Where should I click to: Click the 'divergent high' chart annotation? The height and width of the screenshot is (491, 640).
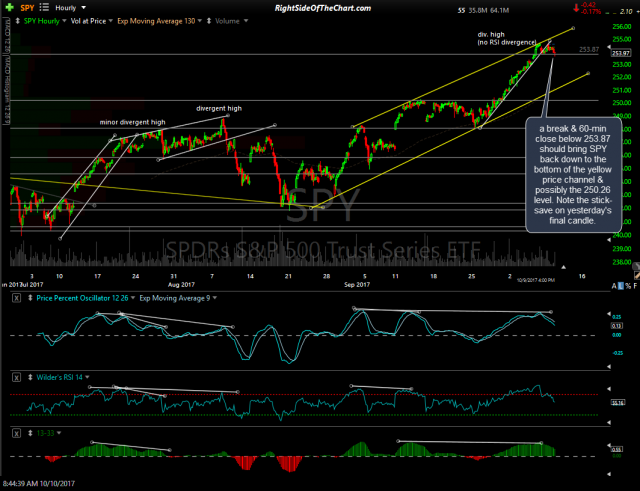(x=219, y=109)
